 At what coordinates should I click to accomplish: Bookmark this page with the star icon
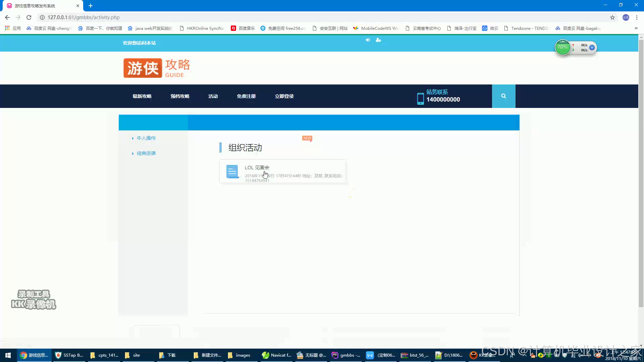(612, 17)
